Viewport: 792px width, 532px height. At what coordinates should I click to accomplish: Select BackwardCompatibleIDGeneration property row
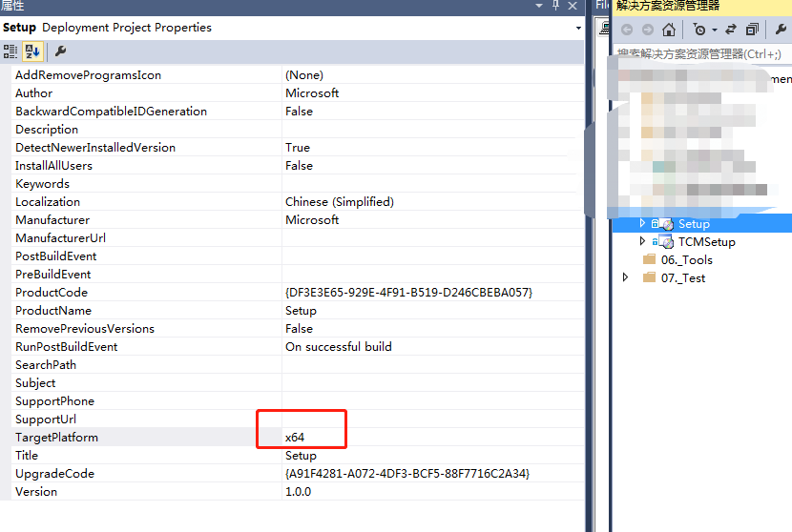[298, 112]
